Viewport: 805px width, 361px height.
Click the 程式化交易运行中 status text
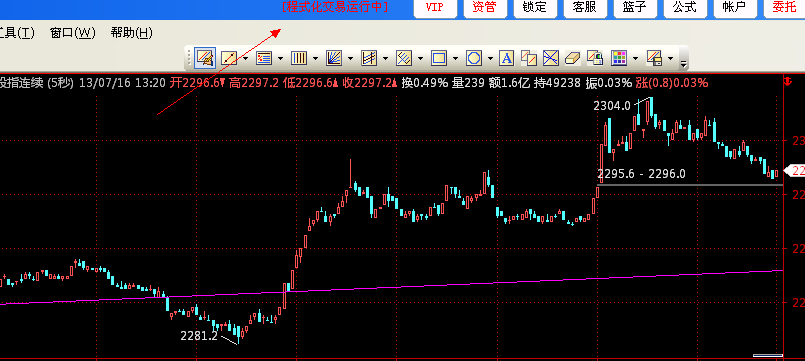335,7
